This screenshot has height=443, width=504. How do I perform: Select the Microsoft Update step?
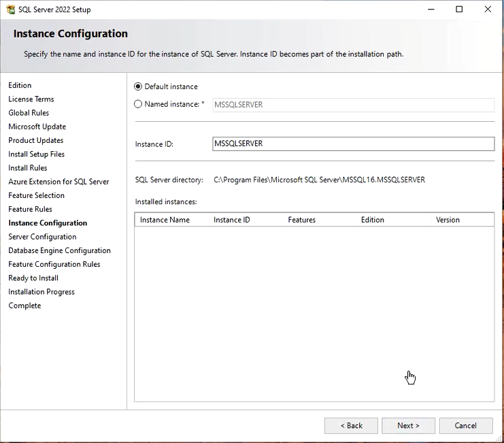coord(37,127)
